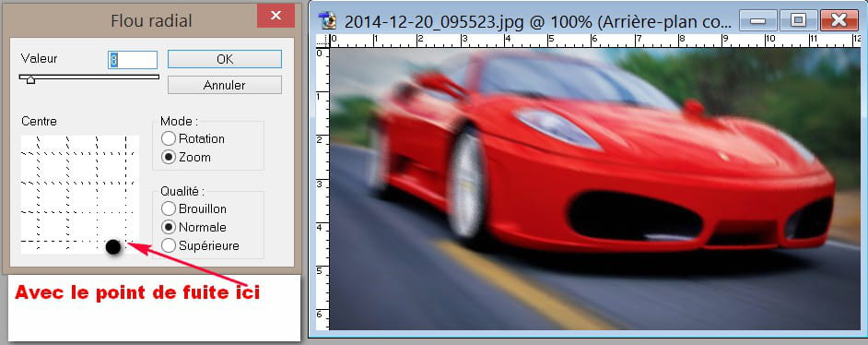Viewport: 868px width, 345px height.
Task: Click the document icon in image title bar
Action: (x=328, y=20)
